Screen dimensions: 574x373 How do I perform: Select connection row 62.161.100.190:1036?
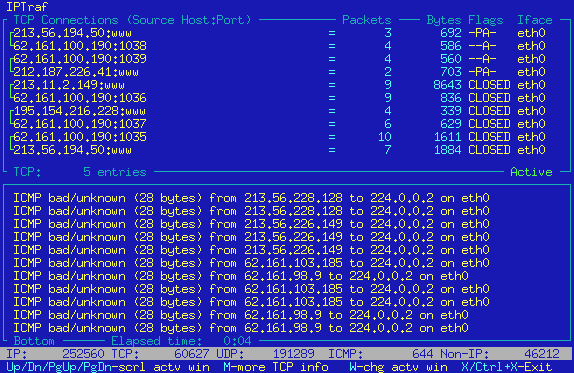pos(279,98)
